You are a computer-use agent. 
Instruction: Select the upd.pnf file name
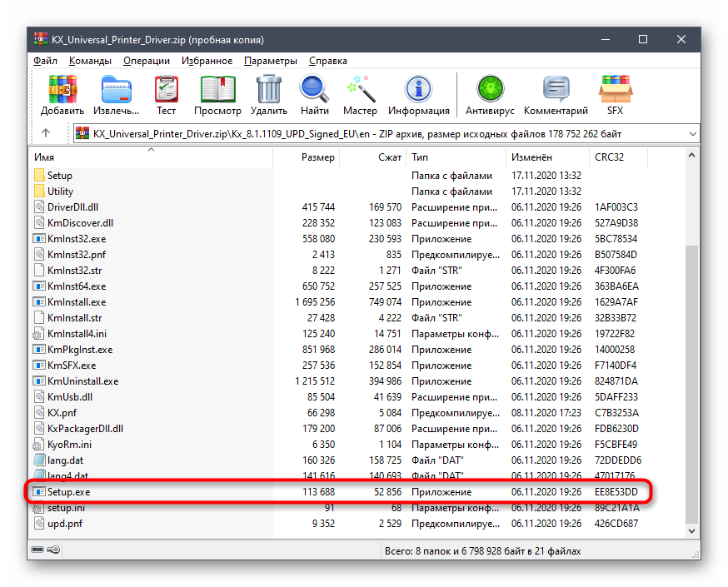(x=64, y=524)
